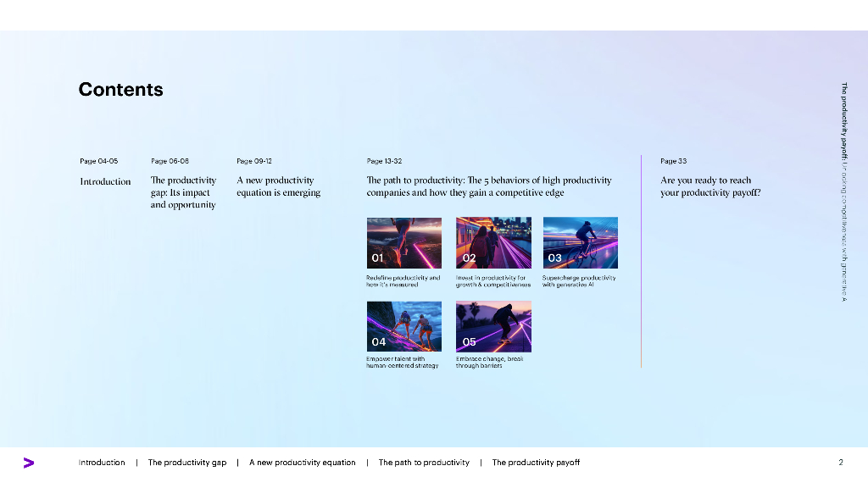Open 'A new productivity equation is emerging' entry
This screenshot has width=868, height=488.
pyautogui.click(x=278, y=186)
